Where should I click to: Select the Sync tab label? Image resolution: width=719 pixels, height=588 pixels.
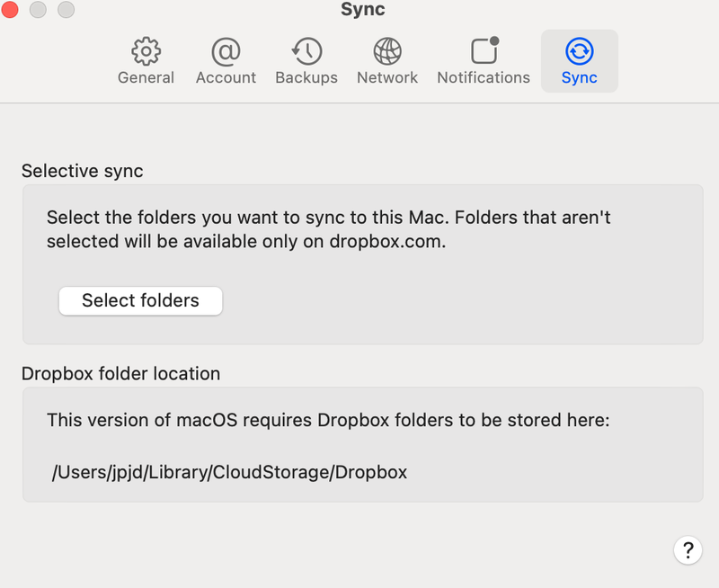coord(580,78)
